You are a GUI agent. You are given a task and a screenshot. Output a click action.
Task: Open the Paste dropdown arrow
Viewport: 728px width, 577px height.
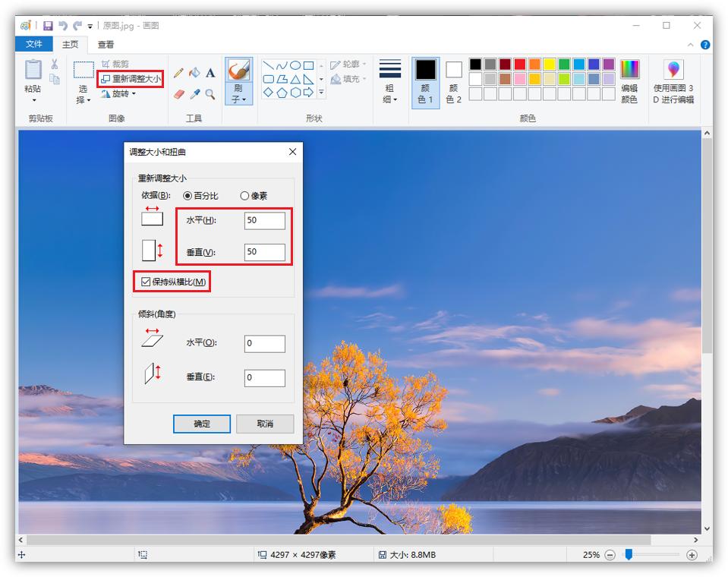[x=34, y=99]
